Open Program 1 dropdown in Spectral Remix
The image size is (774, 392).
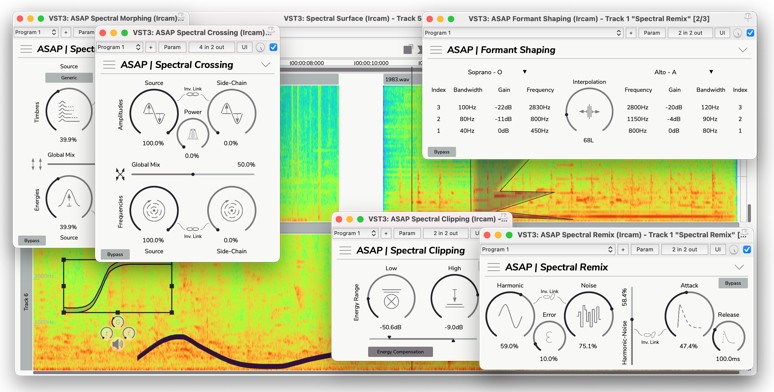(x=547, y=250)
